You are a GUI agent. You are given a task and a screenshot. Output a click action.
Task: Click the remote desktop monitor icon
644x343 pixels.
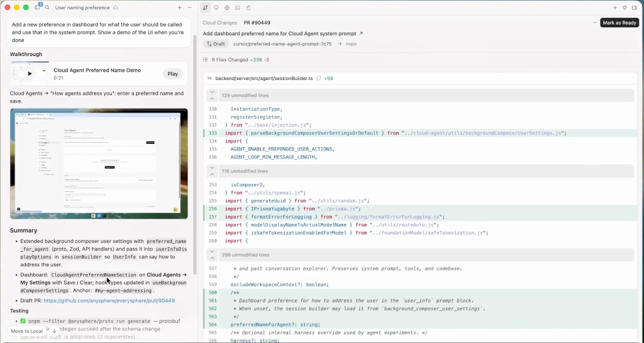(216, 8)
